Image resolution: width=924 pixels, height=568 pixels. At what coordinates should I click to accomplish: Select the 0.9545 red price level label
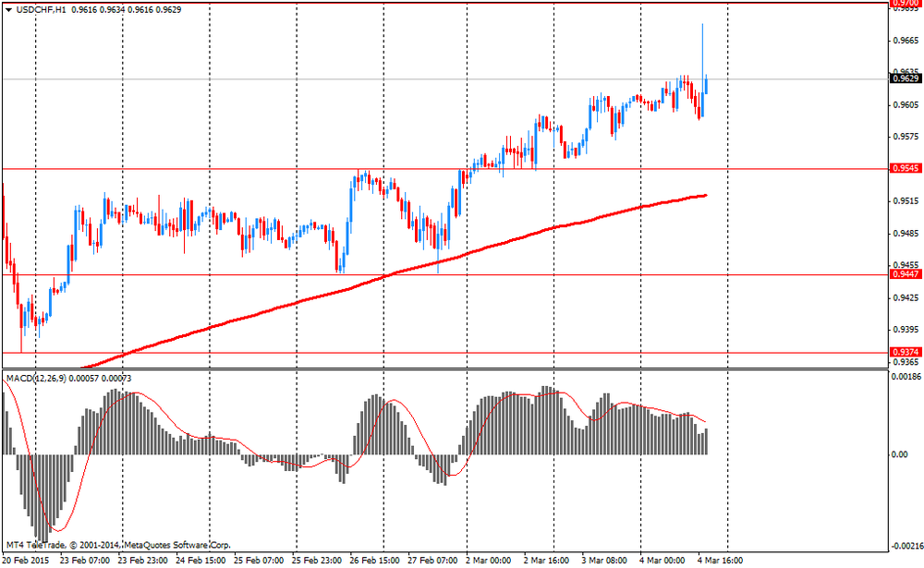[x=906, y=168]
